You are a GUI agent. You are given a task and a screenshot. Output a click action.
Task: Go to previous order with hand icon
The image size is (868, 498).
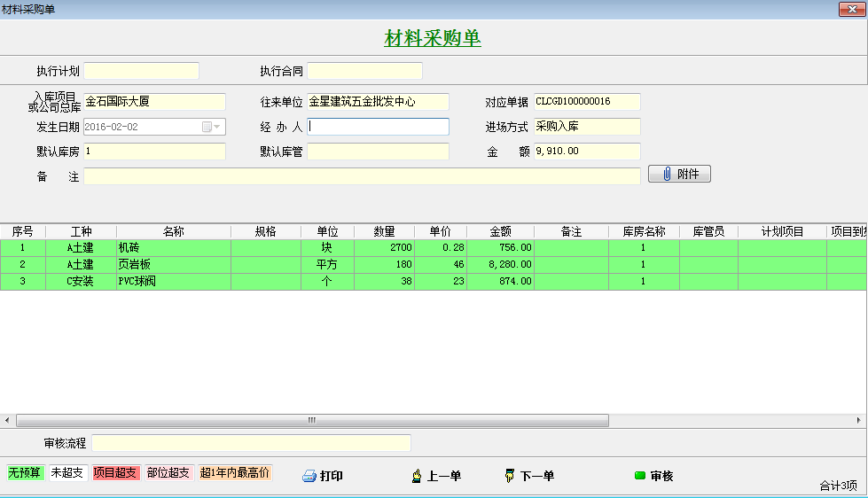point(417,476)
